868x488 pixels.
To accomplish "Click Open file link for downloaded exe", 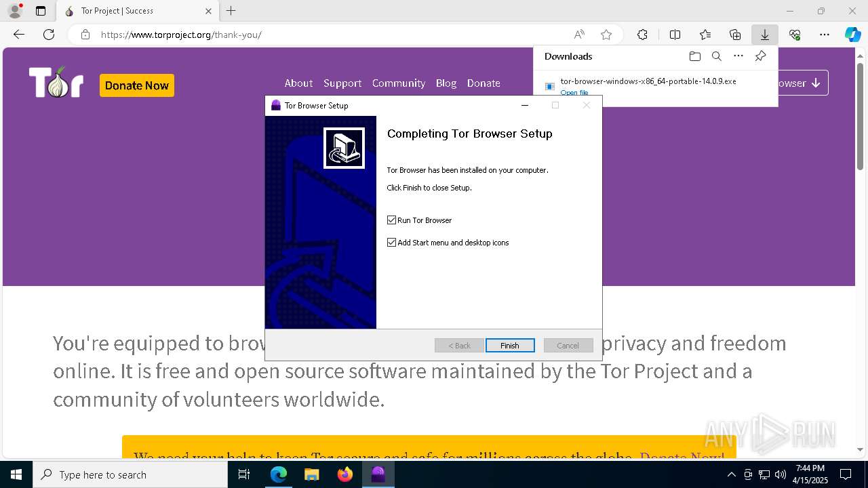I will 574,93.
